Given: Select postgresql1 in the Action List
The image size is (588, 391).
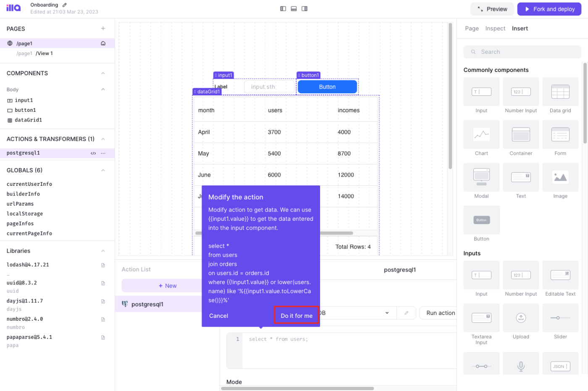Looking at the screenshot, I should click(x=159, y=304).
